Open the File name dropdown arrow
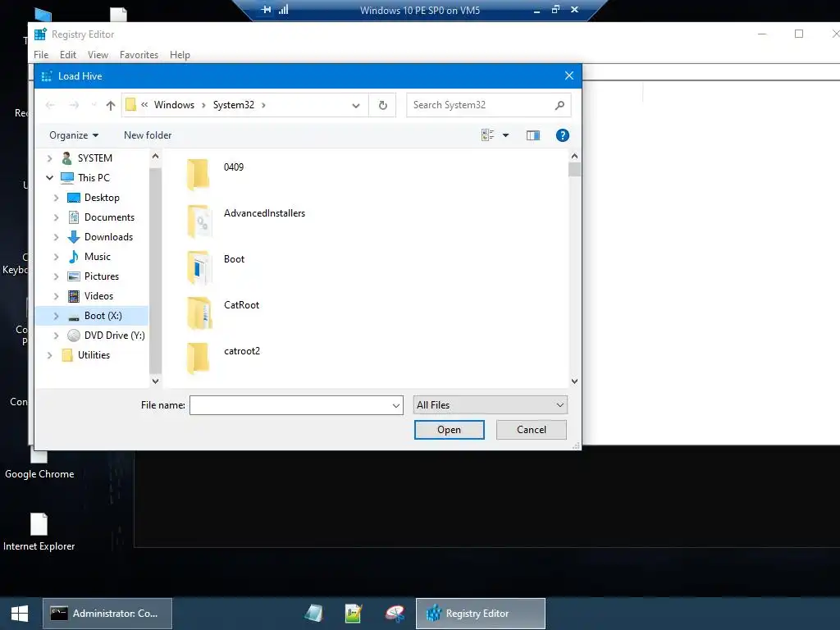Screen dimensions: 840x630 pyautogui.click(x=396, y=405)
